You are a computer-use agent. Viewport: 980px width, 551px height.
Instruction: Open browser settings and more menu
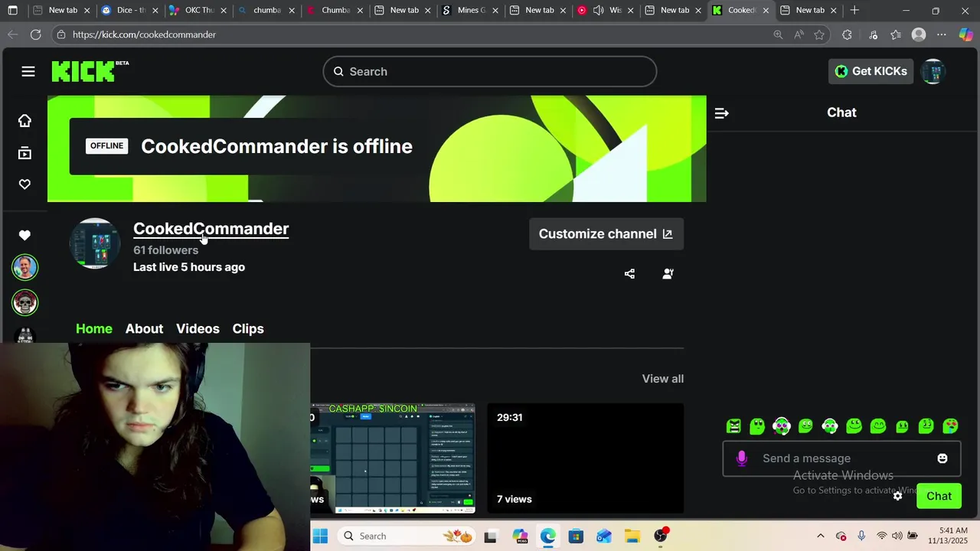942,34
